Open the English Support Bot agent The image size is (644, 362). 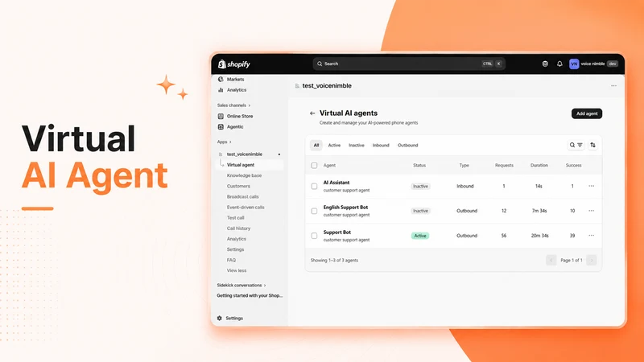tap(345, 208)
